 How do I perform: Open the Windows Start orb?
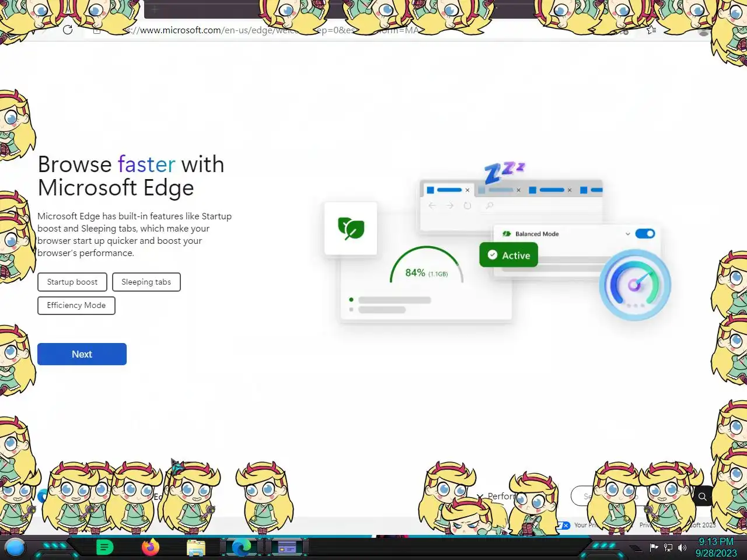(x=15, y=547)
